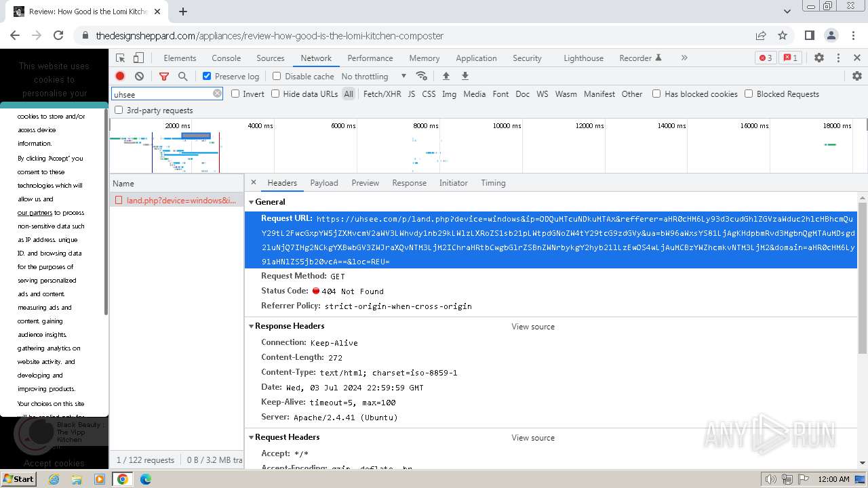The image size is (868, 488).
Task: Clear the network log
Action: (139, 77)
